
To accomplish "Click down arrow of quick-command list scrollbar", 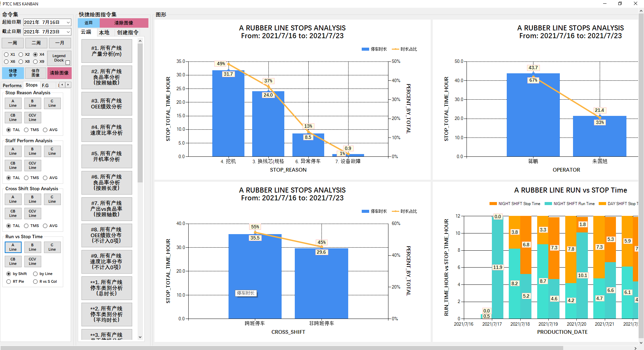I will [x=140, y=337].
